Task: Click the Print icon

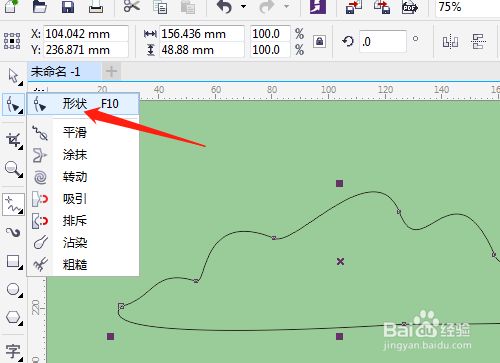Action: (x=96, y=6)
